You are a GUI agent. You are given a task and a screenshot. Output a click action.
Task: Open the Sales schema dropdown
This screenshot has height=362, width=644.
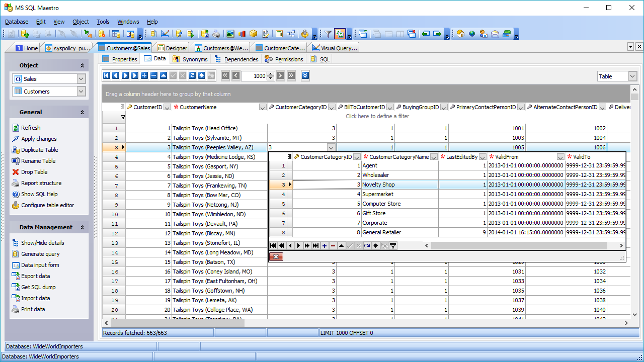pyautogui.click(x=81, y=79)
